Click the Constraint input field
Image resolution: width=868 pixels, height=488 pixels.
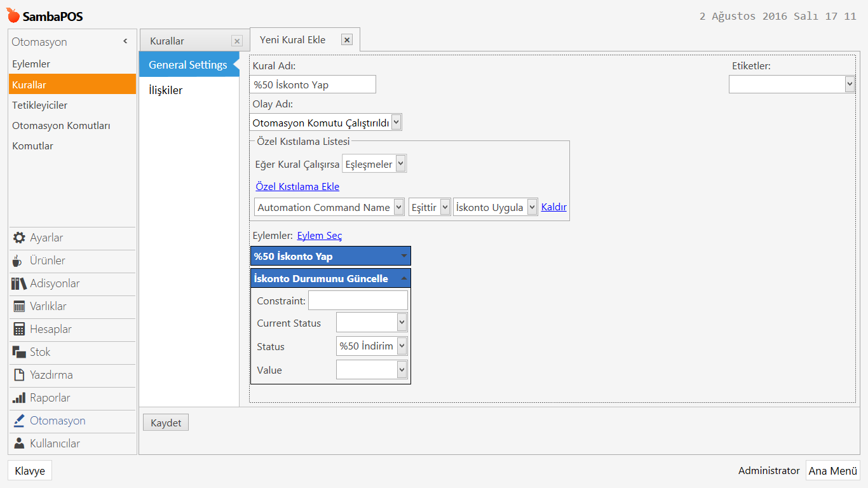coord(358,300)
